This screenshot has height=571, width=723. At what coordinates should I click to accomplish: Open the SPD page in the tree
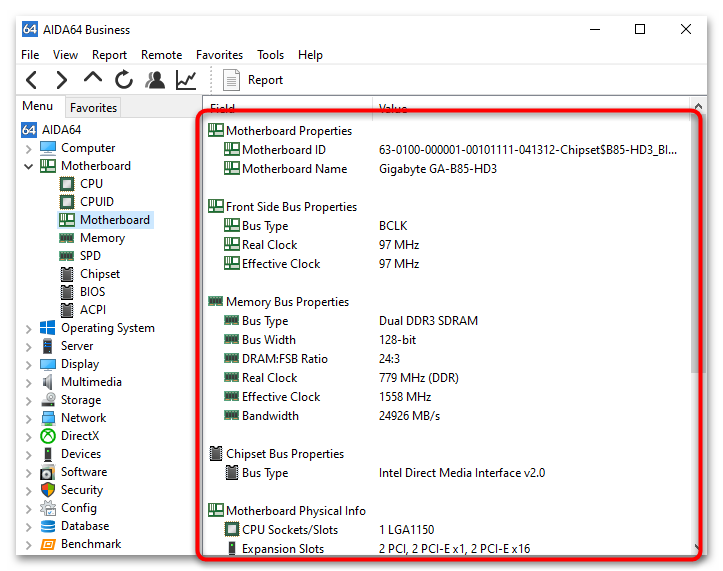[x=90, y=256]
